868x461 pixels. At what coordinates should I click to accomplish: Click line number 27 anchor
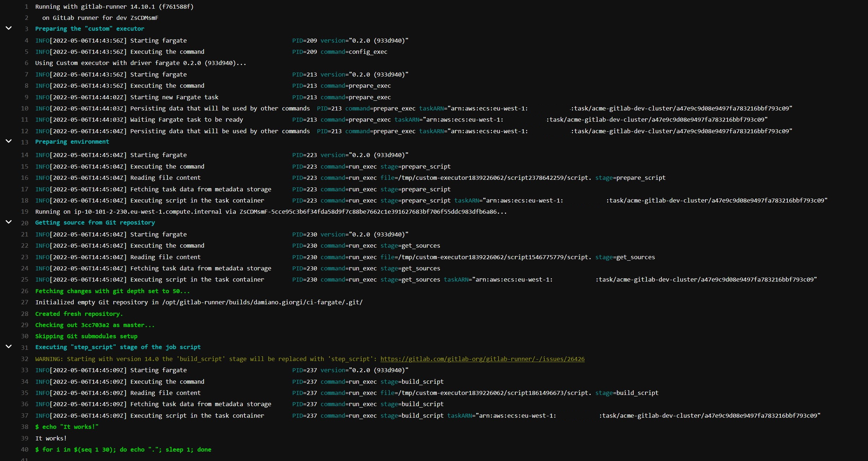[25, 302]
